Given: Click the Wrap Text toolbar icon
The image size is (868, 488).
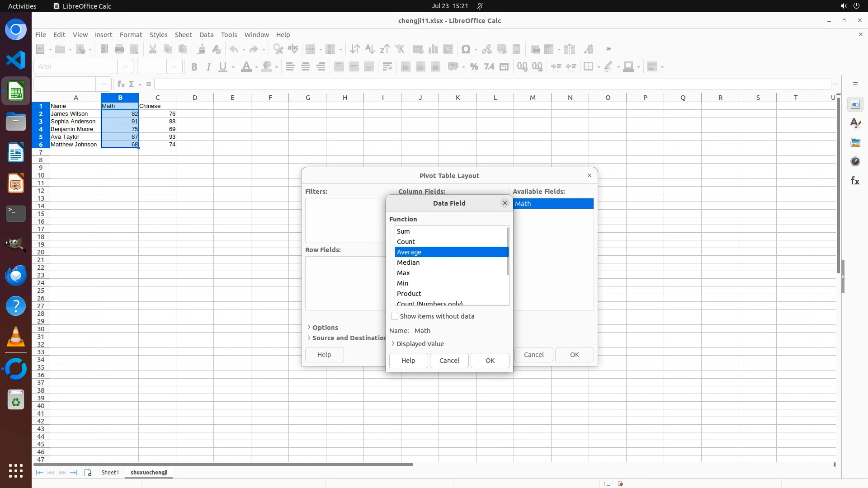Looking at the screenshot, I should 387,67.
